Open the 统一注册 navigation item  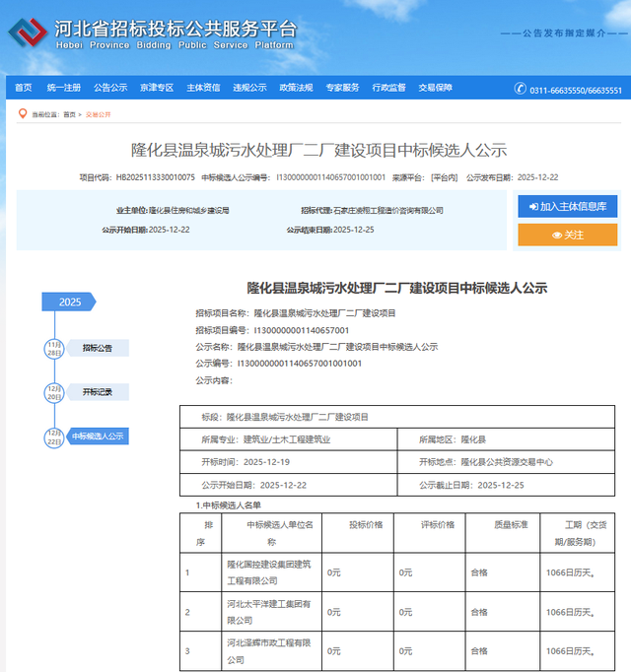tap(63, 88)
